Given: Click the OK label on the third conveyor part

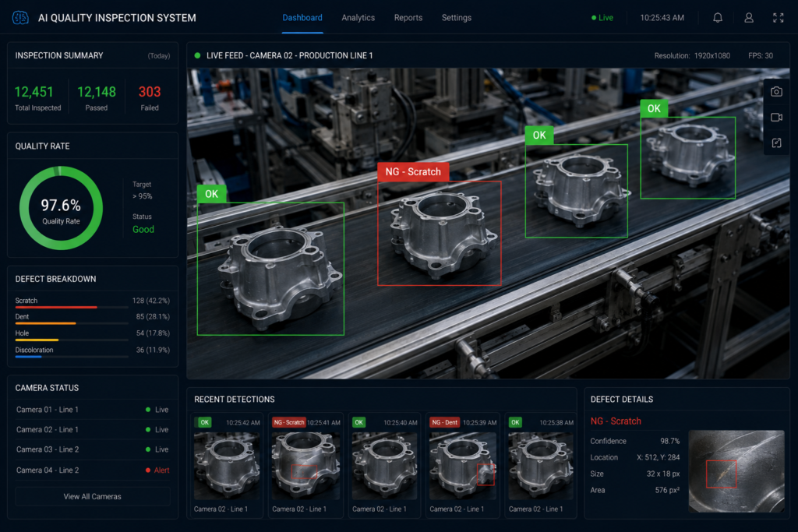Looking at the screenshot, I should [x=539, y=136].
